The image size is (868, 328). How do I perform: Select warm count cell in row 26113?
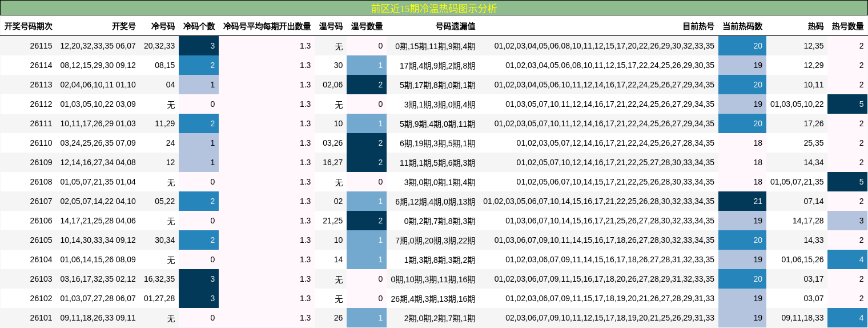(367, 85)
